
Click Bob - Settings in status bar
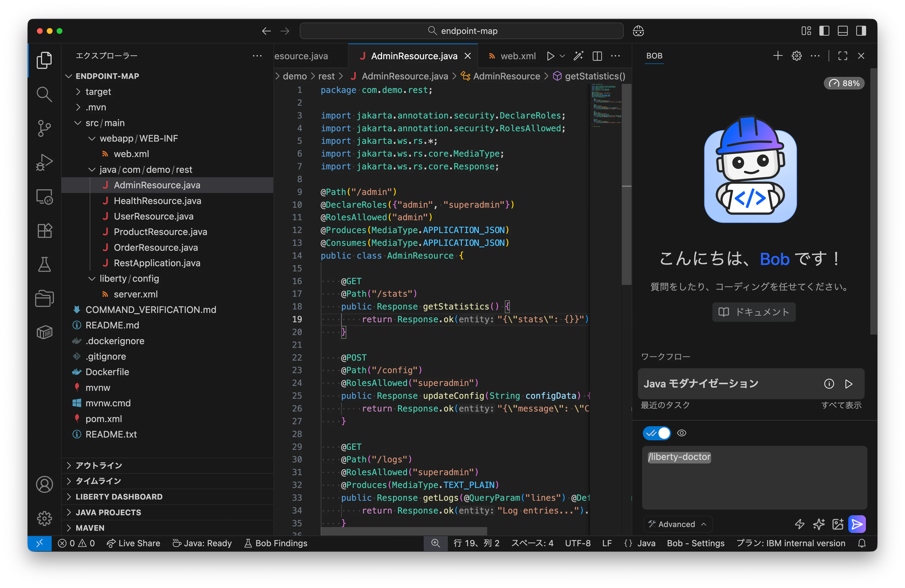pos(695,543)
